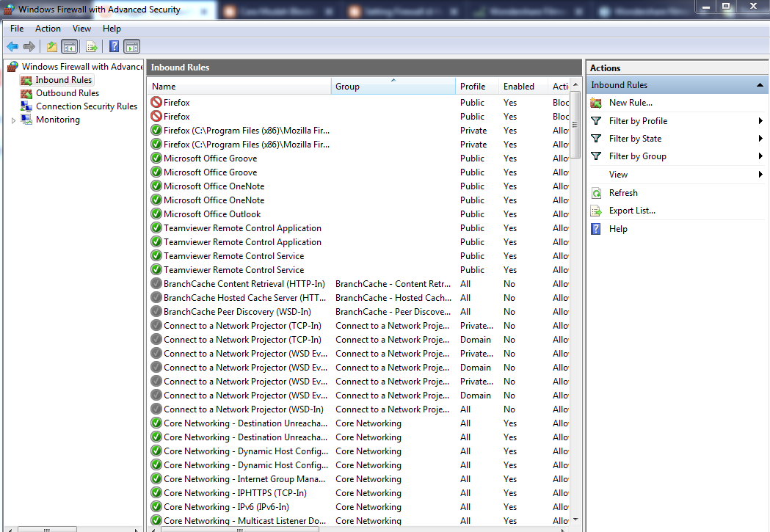Image resolution: width=770 pixels, height=532 pixels.
Task: Click the scroll up arrow of rules list
Action: [x=575, y=85]
